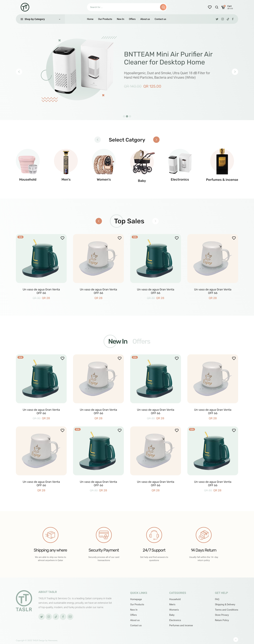Select the third hero slider dot

[x=130, y=116]
